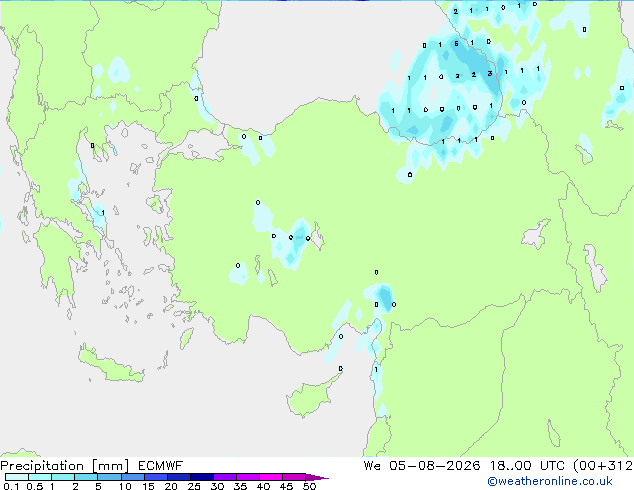Click the 35–40 mm legend color swatch
The height and width of the screenshot is (490, 634).
click(x=248, y=477)
